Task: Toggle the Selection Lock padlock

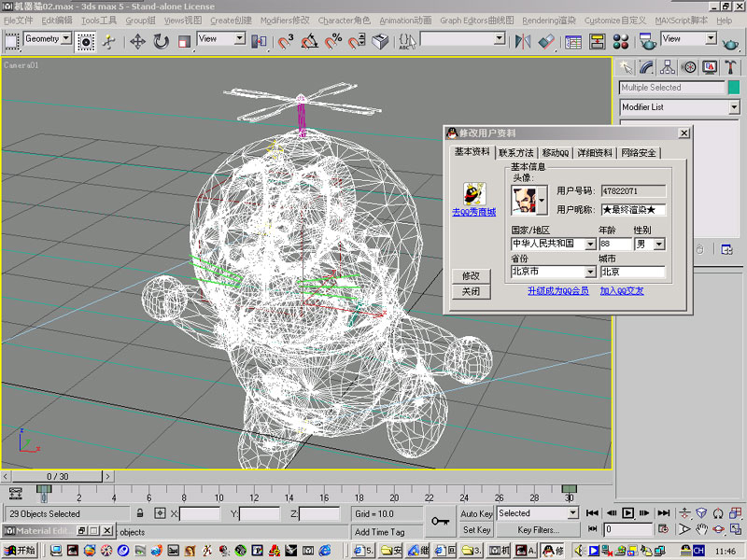Action: tap(140, 513)
